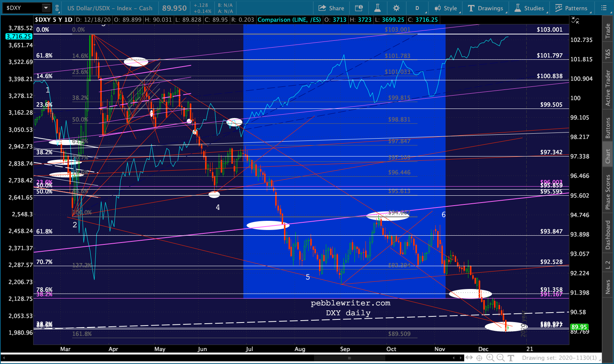The image size is (614, 364).
Task: Open chart settings gear icon
Action: (x=396, y=8)
